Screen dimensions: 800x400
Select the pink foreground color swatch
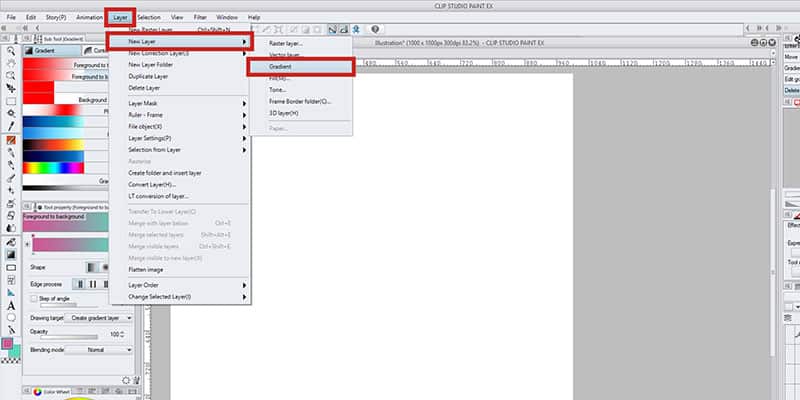coord(7,343)
